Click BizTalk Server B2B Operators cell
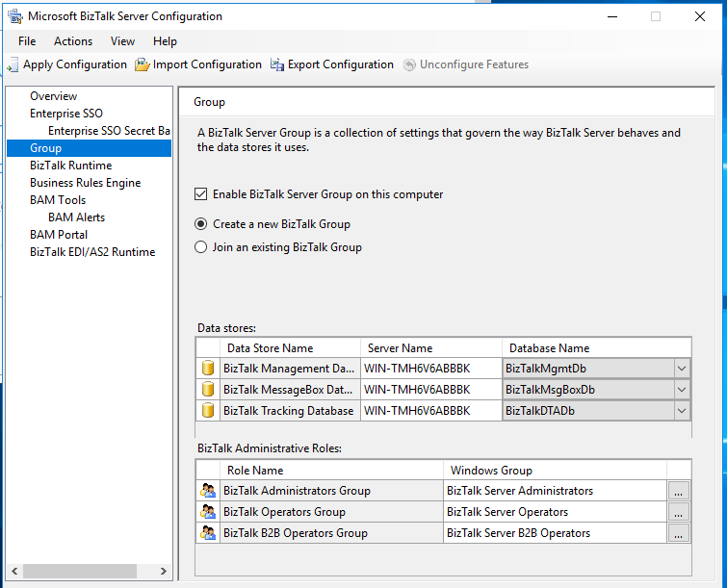The height and width of the screenshot is (588, 727). coord(555,533)
